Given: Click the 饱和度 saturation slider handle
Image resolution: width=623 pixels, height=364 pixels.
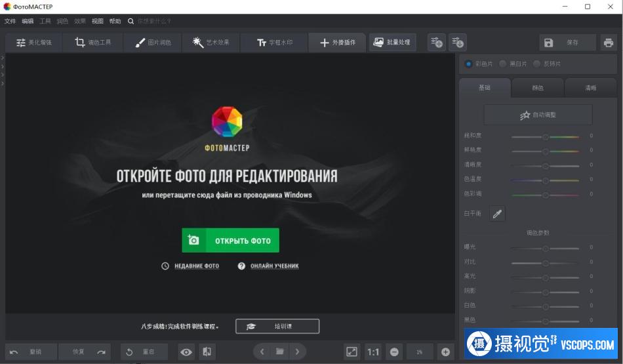Looking at the screenshot, I should (546, 136).
